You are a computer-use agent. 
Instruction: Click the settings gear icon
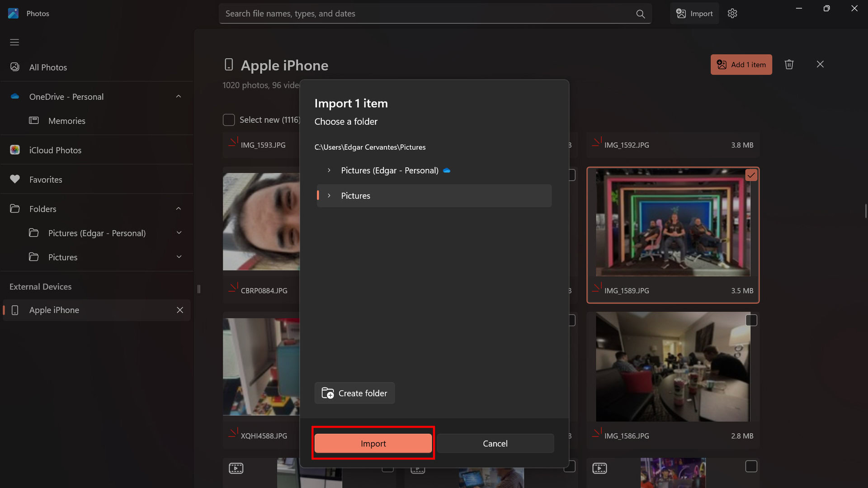coord(732,14)
